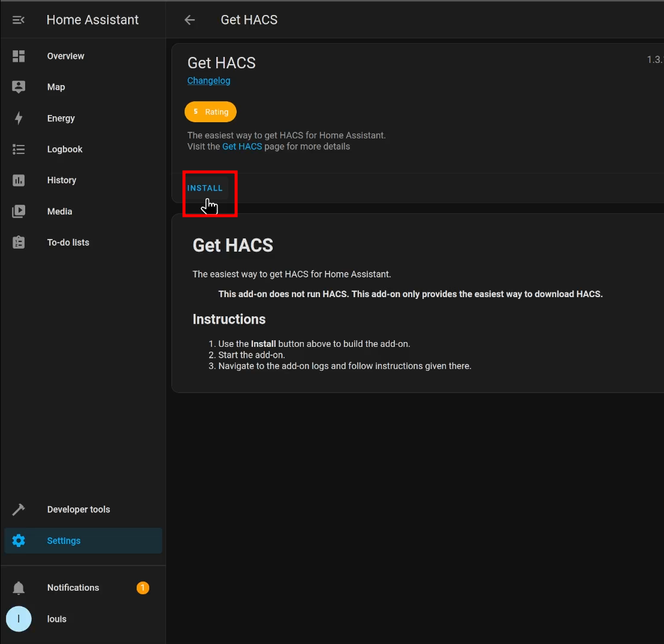Click the Map person-marker icon
This screenshot has width=664, height=644.
click(x=19, y=87)
